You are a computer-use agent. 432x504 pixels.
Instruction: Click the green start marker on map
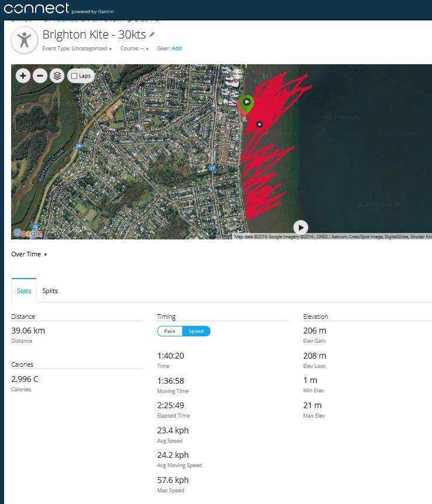[x=247, y=103]
